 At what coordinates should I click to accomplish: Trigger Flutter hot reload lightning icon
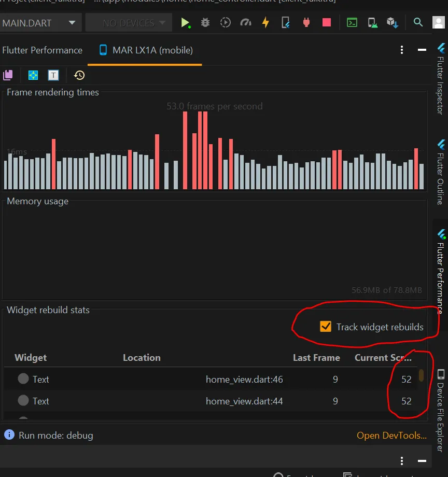[x=266, y=22]
